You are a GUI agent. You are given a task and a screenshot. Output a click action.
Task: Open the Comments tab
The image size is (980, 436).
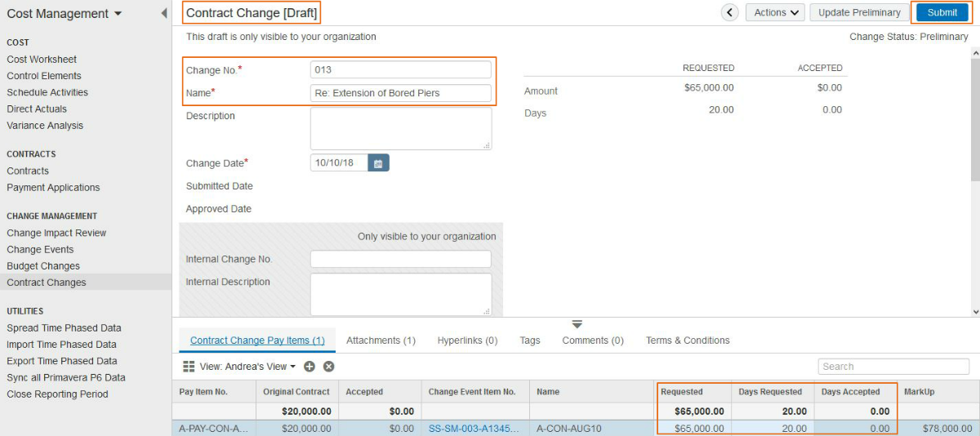(593, 340)
